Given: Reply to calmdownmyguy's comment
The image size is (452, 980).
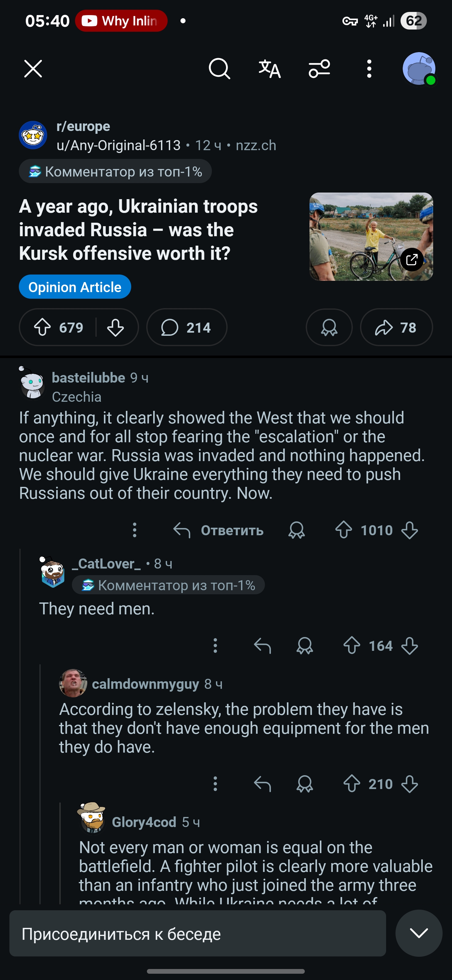Looking at the screenshot, I should click(x=262, y=784).
